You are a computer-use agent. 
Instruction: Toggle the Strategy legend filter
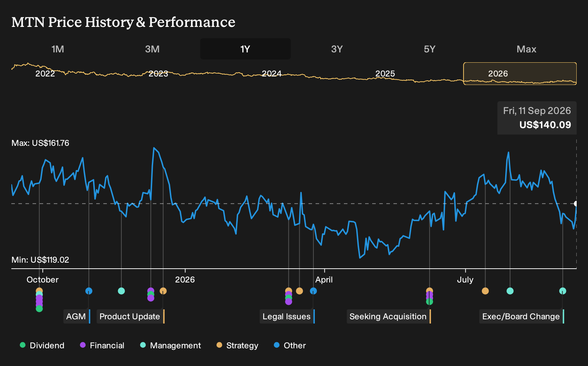(x=237, y=345)
